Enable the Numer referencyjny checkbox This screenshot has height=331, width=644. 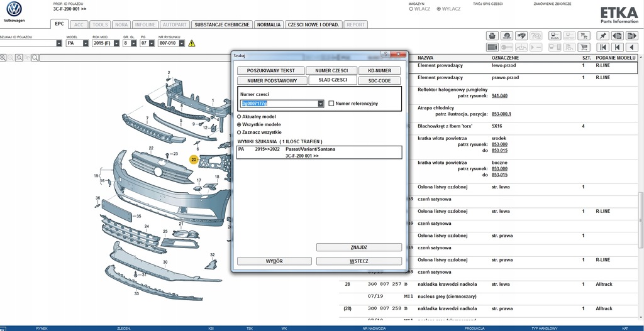[331, 104]
